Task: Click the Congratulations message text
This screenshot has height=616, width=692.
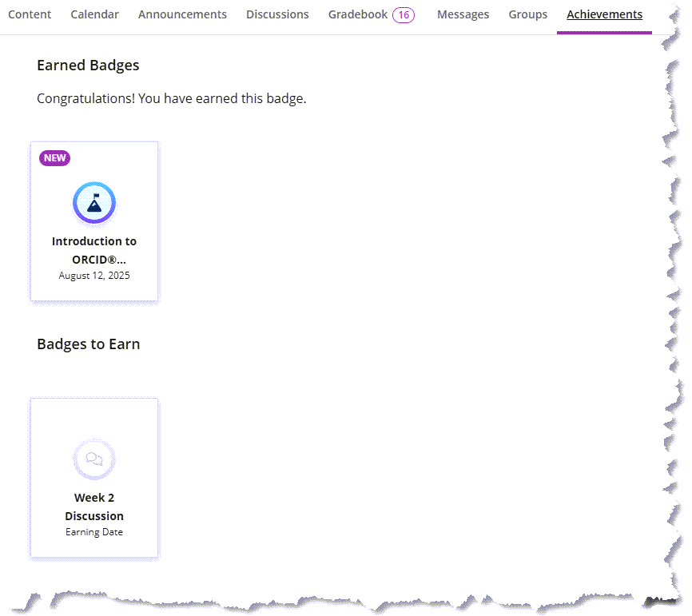Action: pyautogui.click(x=171, y=99)
